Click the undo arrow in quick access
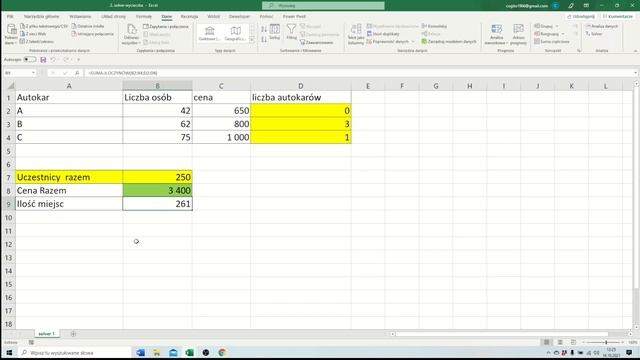The image size is (640, 360). click(53, 60)
